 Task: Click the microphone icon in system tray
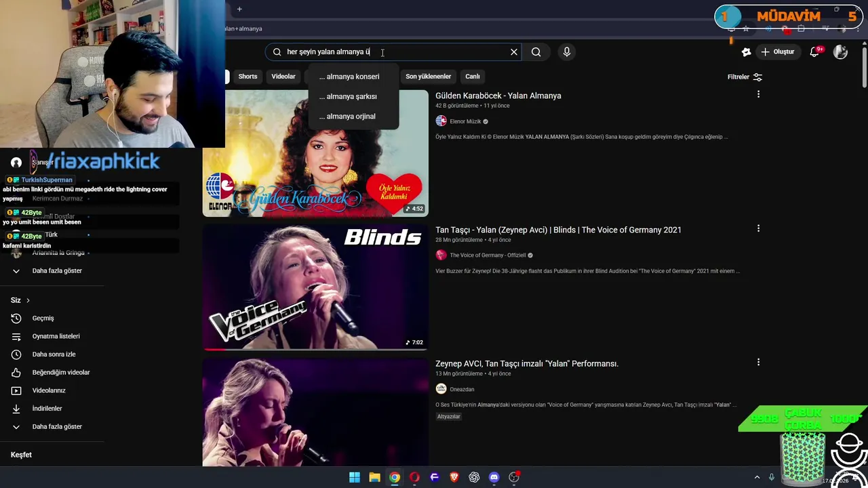pyautogui.click(x=772, y=477)
